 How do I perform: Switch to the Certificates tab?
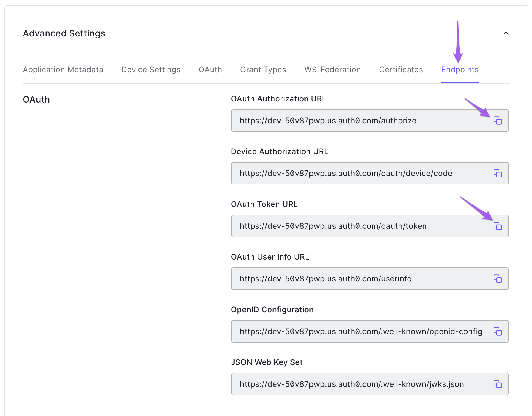pyautogui.click(x=401, y=70)
